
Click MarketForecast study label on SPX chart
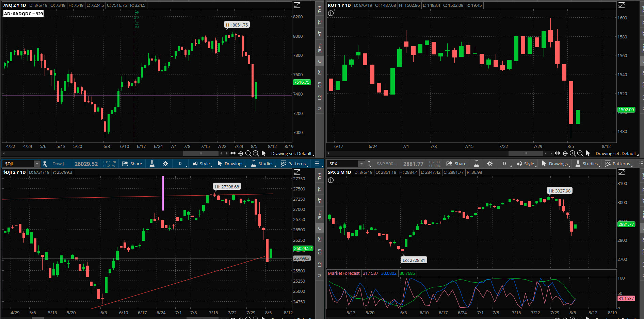343,273
